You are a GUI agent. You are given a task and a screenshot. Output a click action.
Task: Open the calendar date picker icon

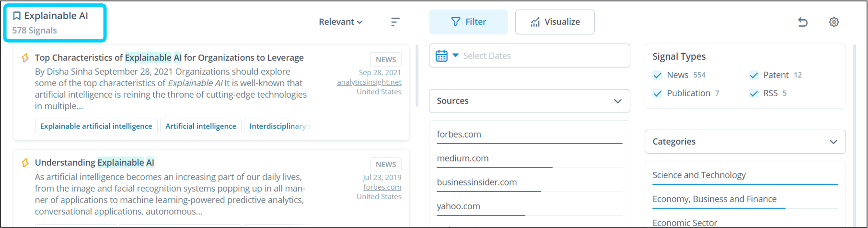[x=441, y=56]
